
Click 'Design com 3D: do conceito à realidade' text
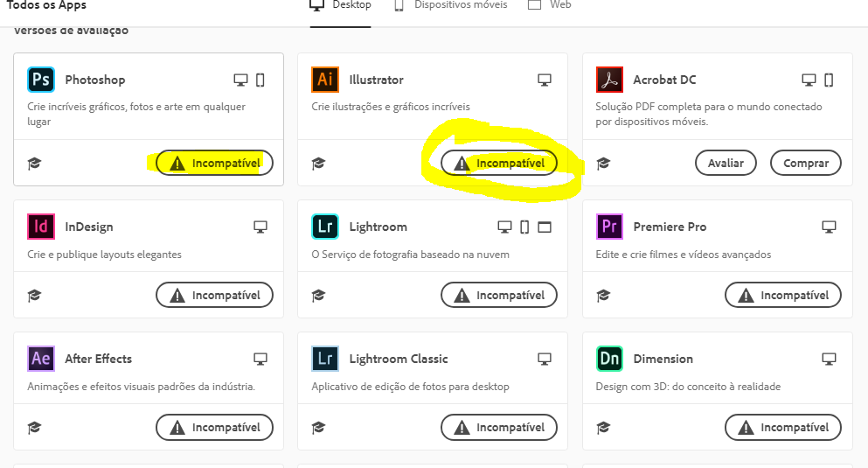click(688, 387)
